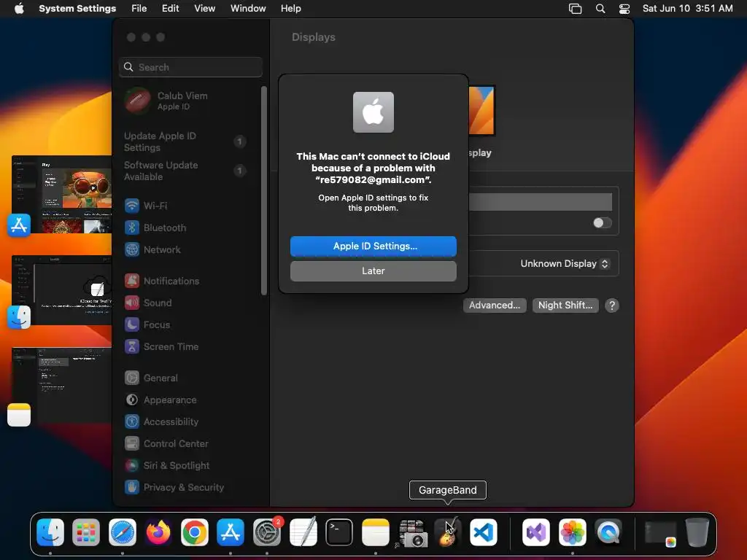Screen dimensions: 747x560
Task: Open Spotlight search in menu bar
Action: click(600, 9)
